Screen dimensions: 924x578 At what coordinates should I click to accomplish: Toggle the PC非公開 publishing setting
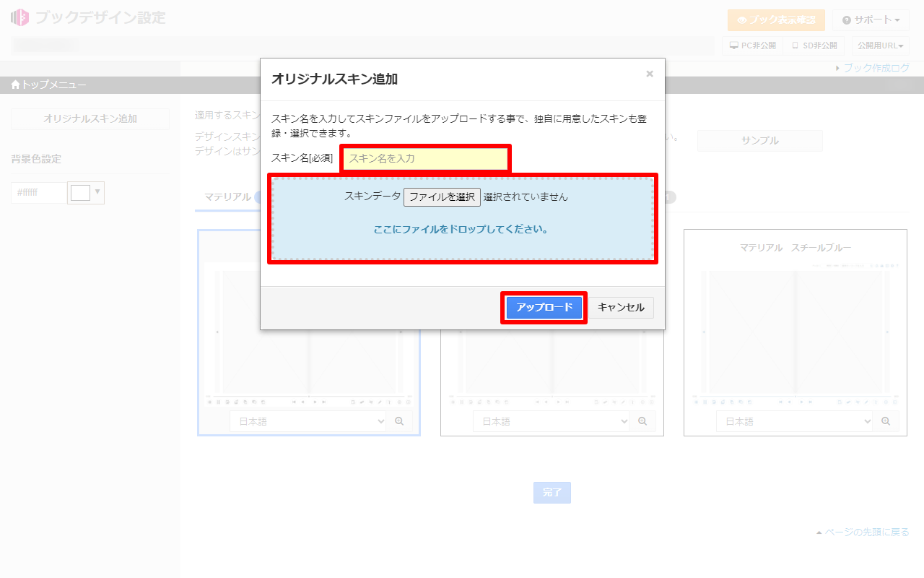pyautogui.click(x=751, y=45)
